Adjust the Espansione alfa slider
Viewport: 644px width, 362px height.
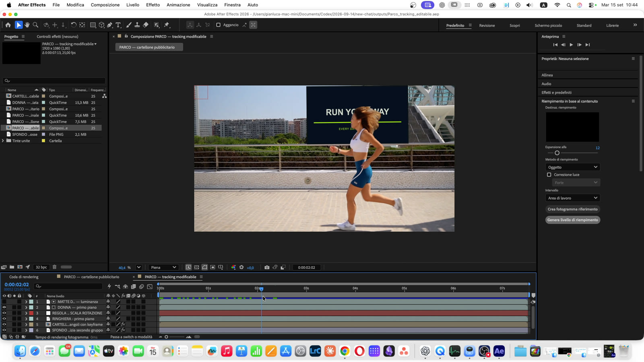tap(557, 153)
